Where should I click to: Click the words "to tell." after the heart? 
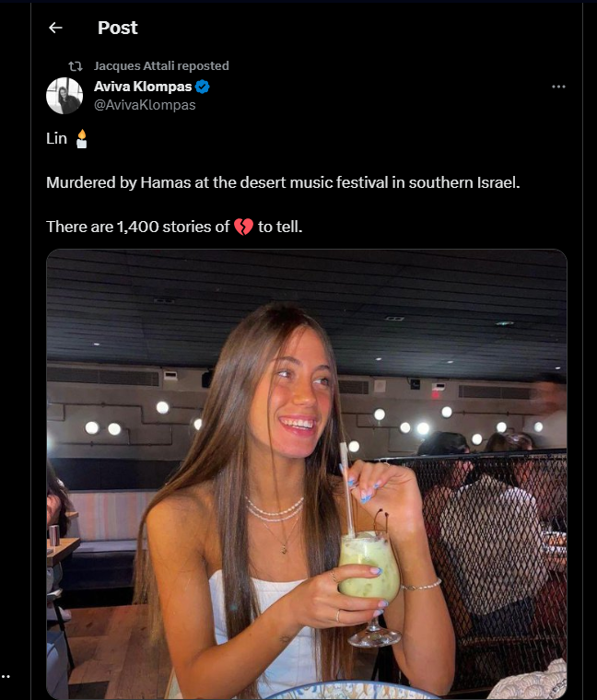coord(280,227)
